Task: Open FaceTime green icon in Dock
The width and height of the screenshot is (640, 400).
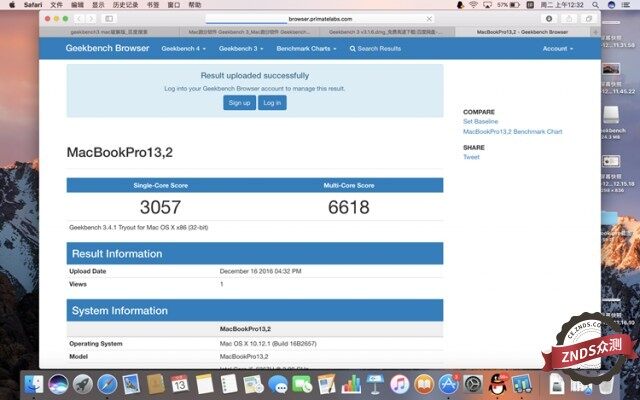Action: 302,384
